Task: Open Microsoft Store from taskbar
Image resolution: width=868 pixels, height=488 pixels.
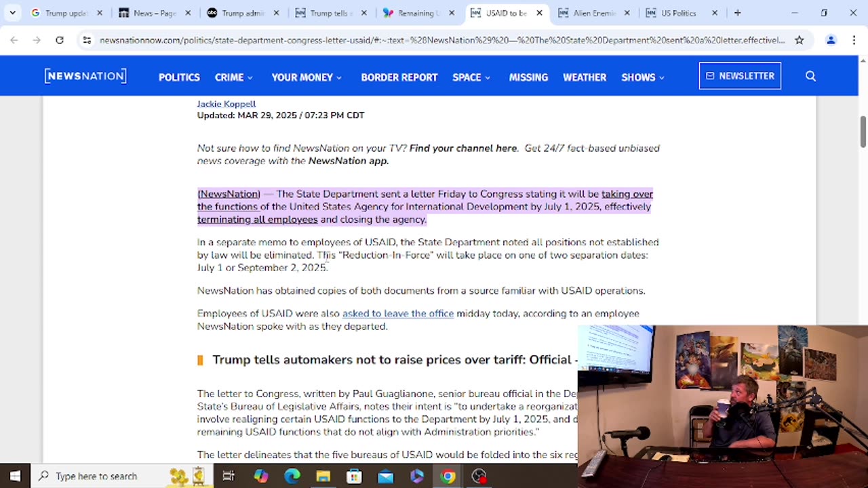Action: (x=354, y=476)
